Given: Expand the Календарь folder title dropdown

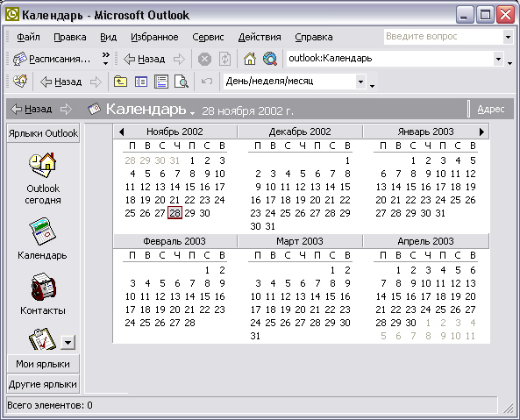Looking at the screenshot, I should point(192,114).
